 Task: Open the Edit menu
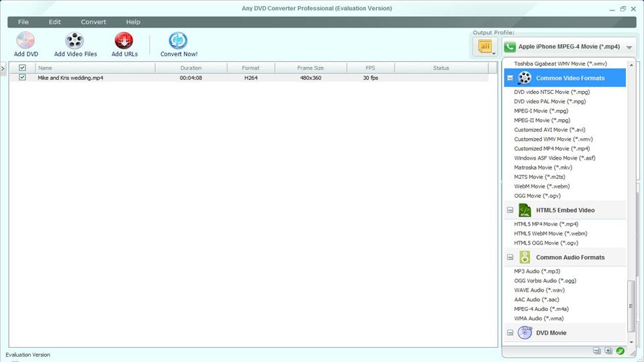tap(54, 21)
